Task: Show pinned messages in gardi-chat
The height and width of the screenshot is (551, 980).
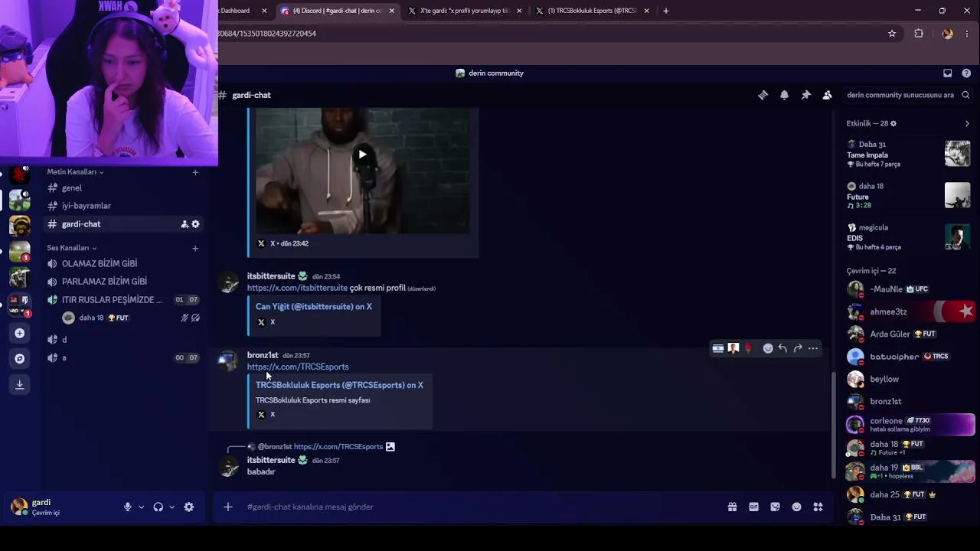Action: (x=805, y=95)
